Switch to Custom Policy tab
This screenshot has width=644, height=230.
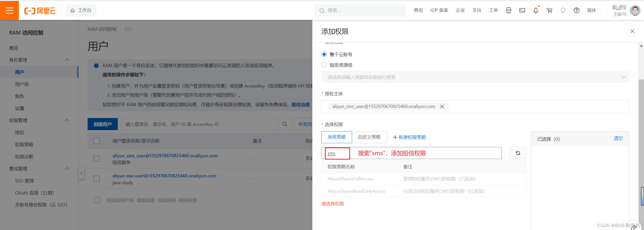coord(369,137)
